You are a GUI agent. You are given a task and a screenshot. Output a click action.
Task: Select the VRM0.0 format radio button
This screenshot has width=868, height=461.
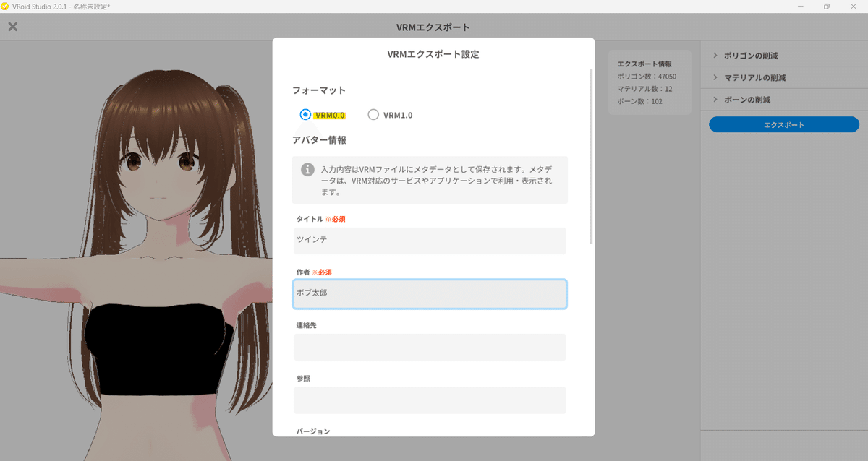[x=305, y=114]
